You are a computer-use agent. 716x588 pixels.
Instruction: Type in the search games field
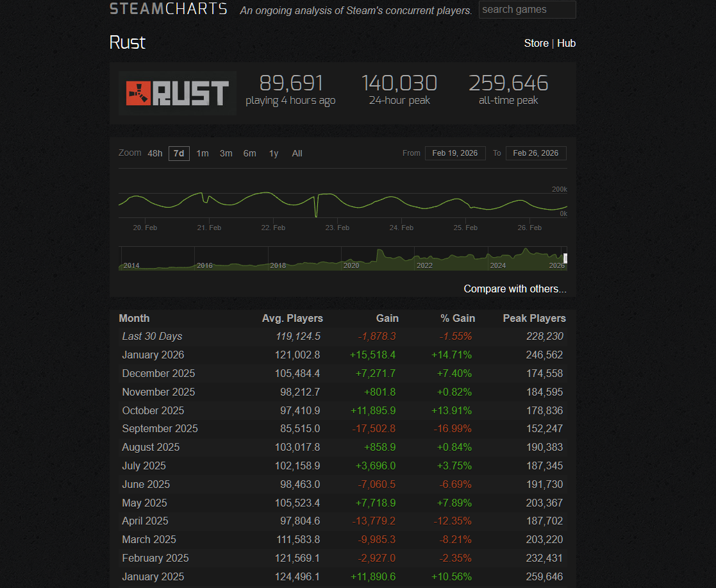(x=527, y=10)
